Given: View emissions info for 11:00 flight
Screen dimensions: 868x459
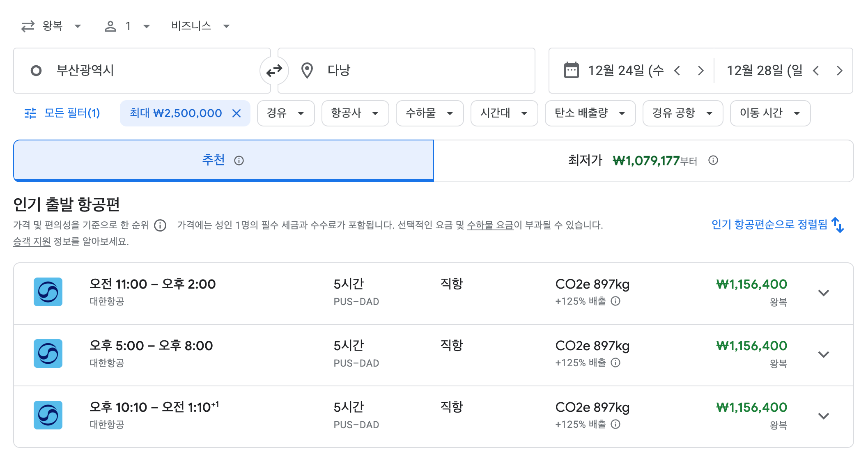Looking at the screenshot, I should [615, 301].
